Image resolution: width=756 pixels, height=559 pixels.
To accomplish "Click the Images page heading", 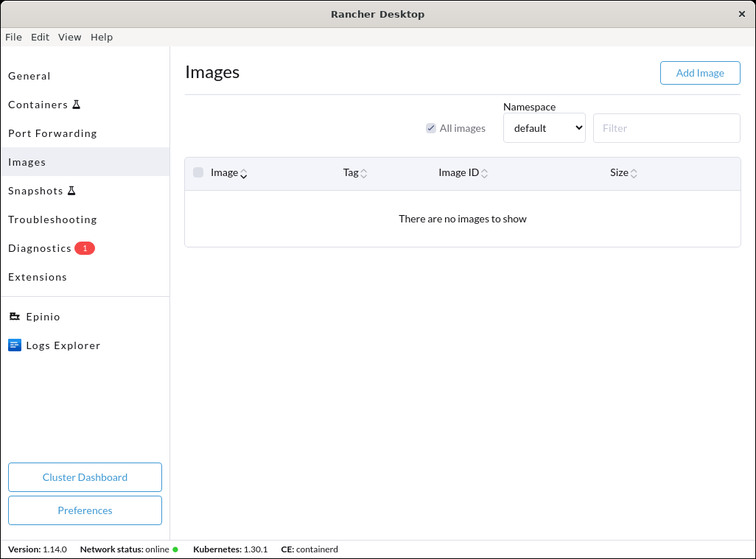I will [x=212, y=72].
